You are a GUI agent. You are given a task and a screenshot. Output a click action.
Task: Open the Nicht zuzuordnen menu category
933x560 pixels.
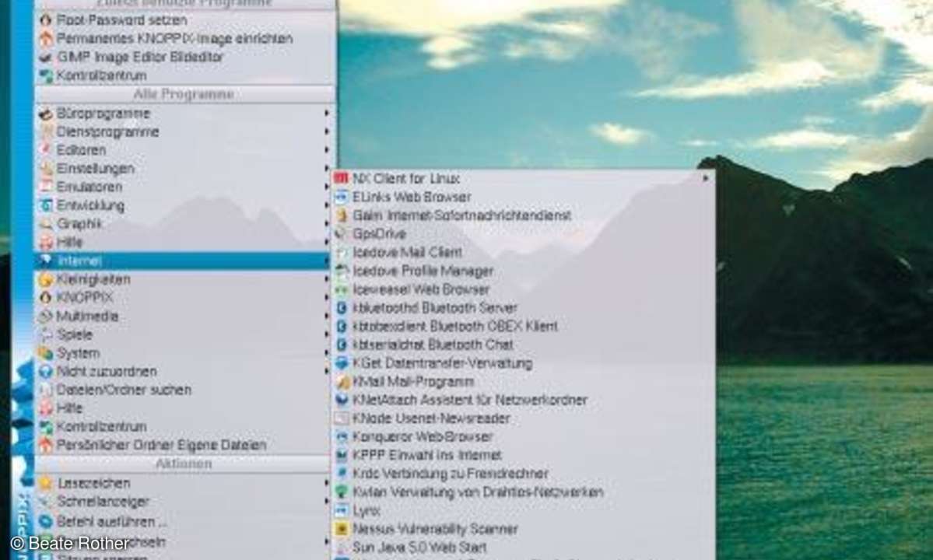pos(184,371)
